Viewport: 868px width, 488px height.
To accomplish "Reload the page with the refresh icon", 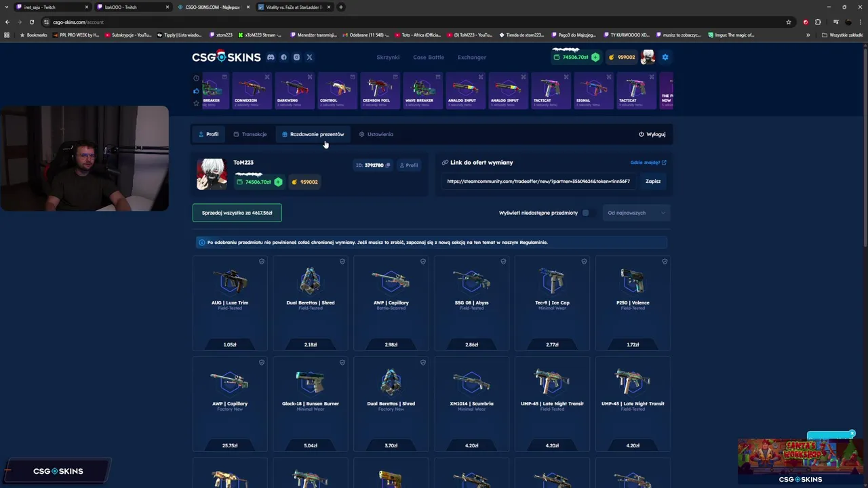I will [31, 22].
